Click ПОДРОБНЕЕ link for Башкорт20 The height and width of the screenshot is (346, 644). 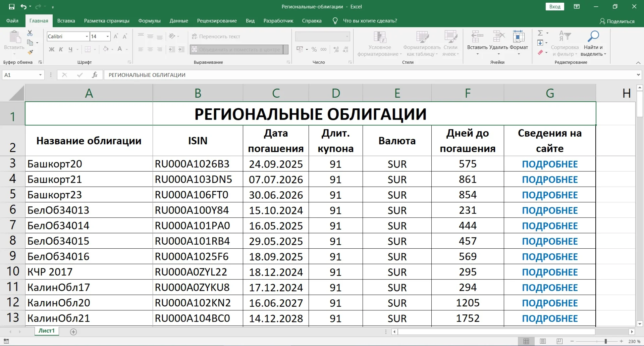pos(550,164)
